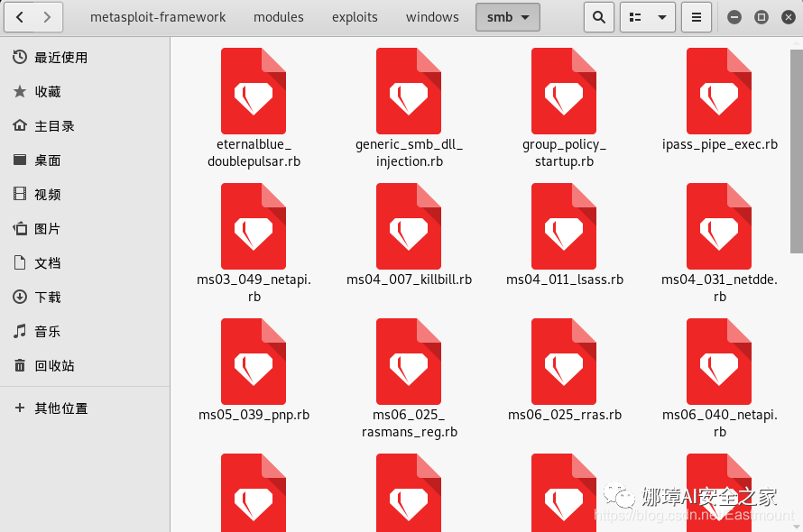Select ms03_049_netapi.rb file icon
The height and width of the screenshot is (532, 803).
(x=254, y=226)
